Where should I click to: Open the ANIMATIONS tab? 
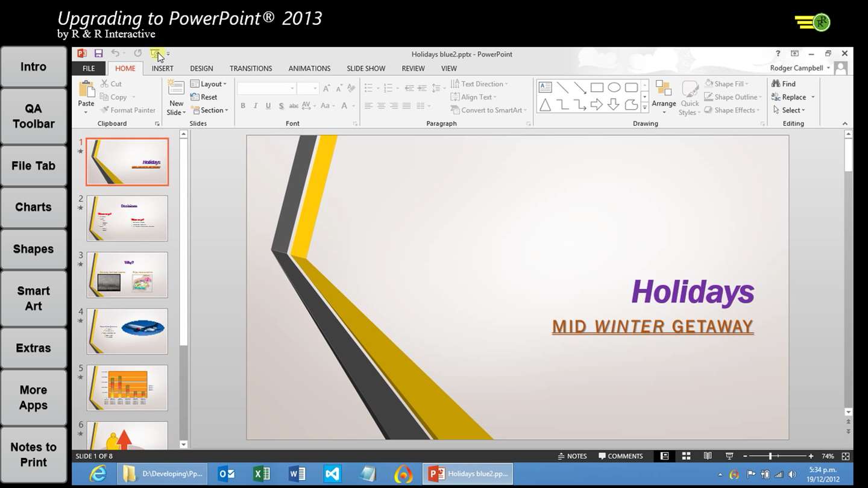click(309, 69)
